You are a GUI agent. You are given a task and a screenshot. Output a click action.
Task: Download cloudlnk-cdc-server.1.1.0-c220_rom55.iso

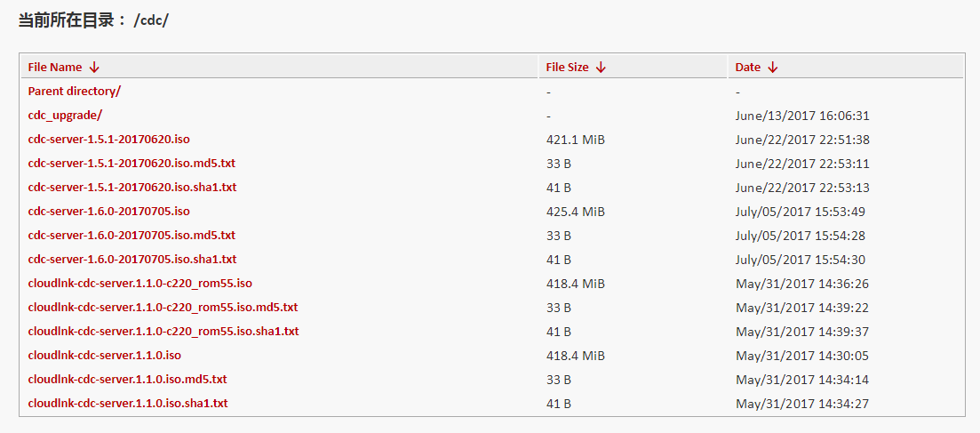click(x=140, y=284)
